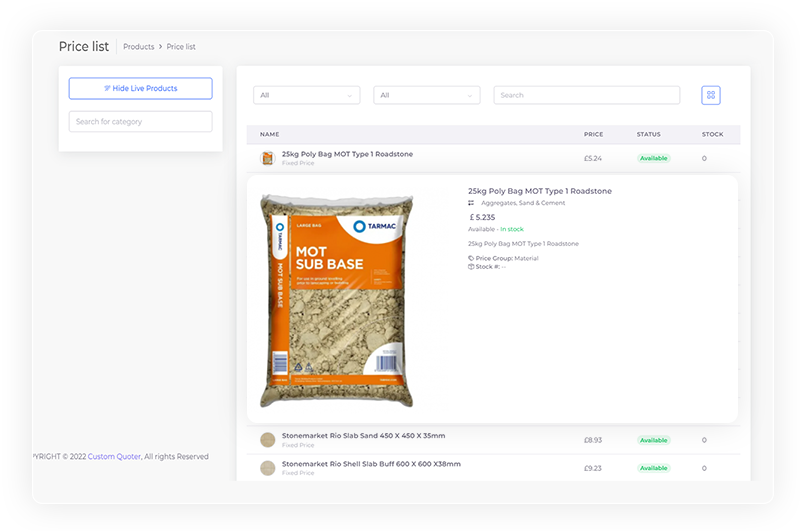Screen dimensions: 800x531
Task: Open the first All filter dropdown
Action: point(306,95)
